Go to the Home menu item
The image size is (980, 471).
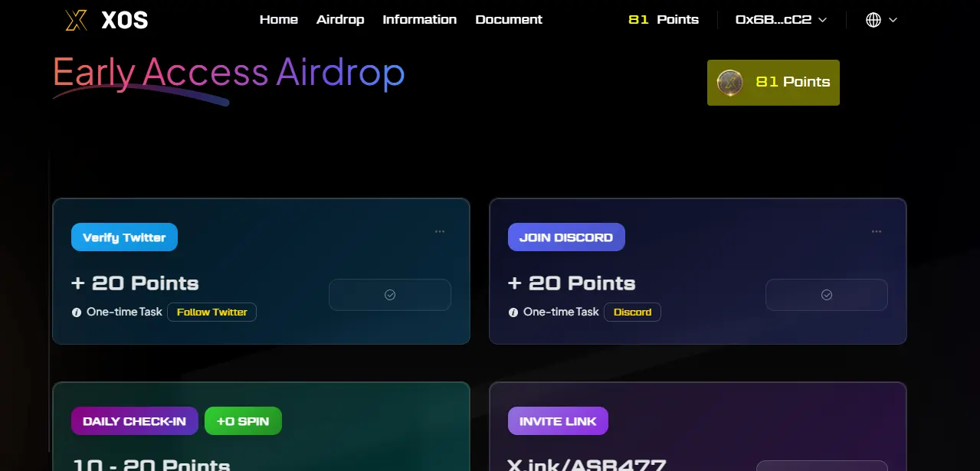tap(279, 20)
